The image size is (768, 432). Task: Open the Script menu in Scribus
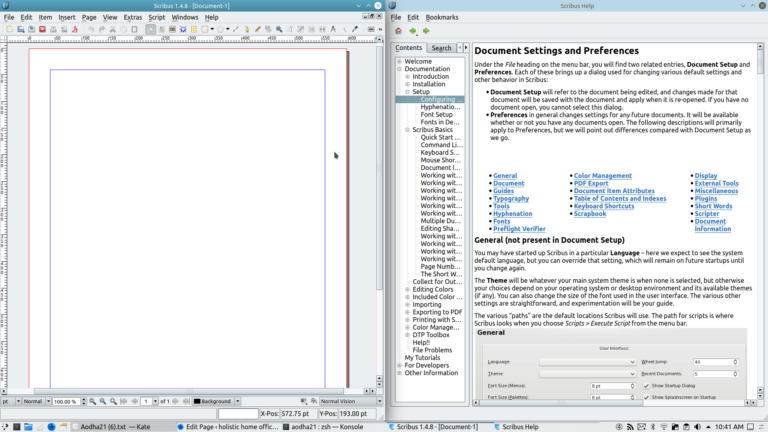click(x=157, y=17)
